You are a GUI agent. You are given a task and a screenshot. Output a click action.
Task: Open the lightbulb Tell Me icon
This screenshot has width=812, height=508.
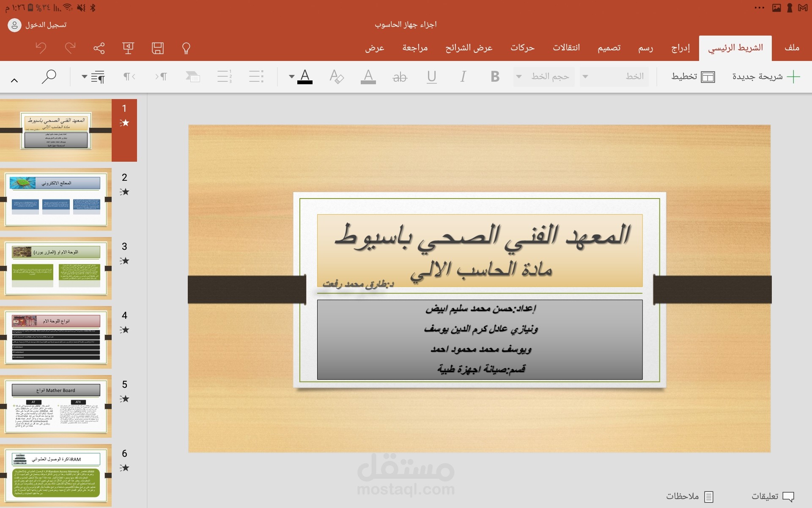[x=186, y=48]
